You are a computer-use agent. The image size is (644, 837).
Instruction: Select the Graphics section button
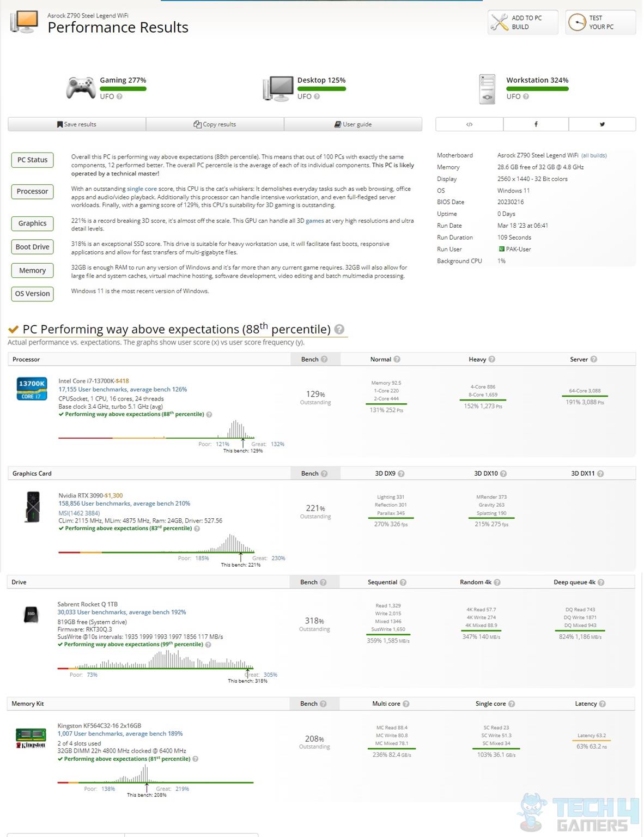coord(32,223)
